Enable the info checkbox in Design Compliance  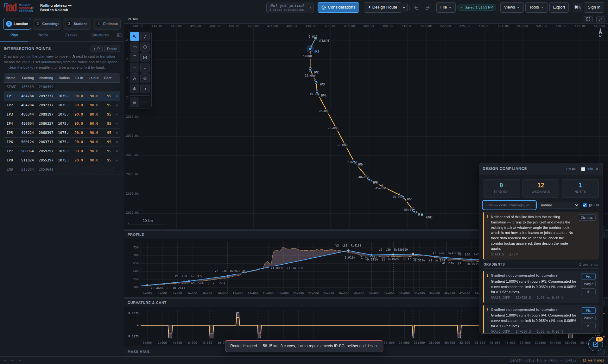pyautogui.click(x=583, y=169)
